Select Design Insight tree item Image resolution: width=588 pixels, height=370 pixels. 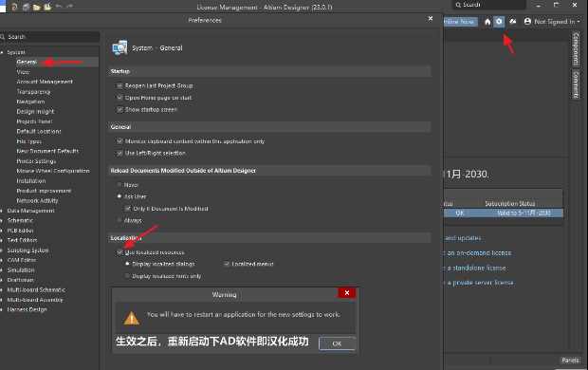pos(35,111)
